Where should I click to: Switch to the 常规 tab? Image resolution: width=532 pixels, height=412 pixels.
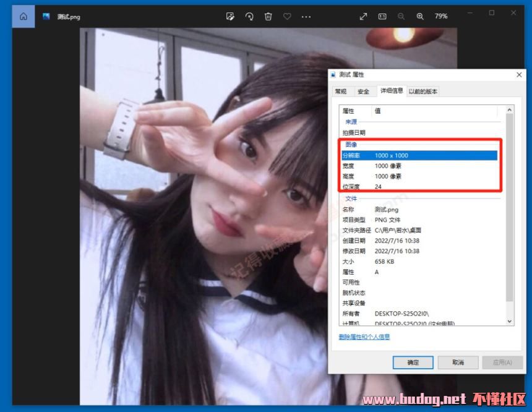click(x=341, y=92)
